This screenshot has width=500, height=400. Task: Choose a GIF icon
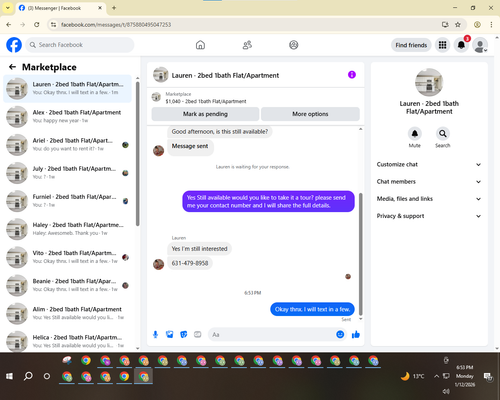click(198, 334)
